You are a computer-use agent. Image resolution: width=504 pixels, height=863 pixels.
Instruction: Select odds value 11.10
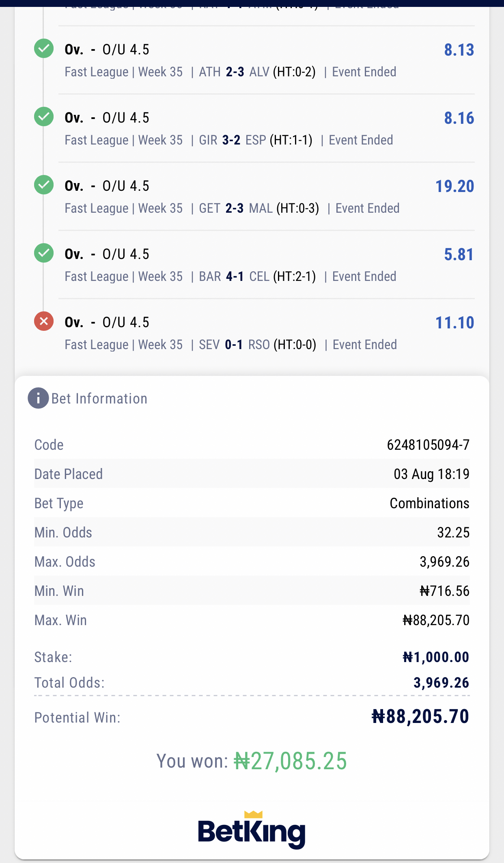[x=454, y=323]
